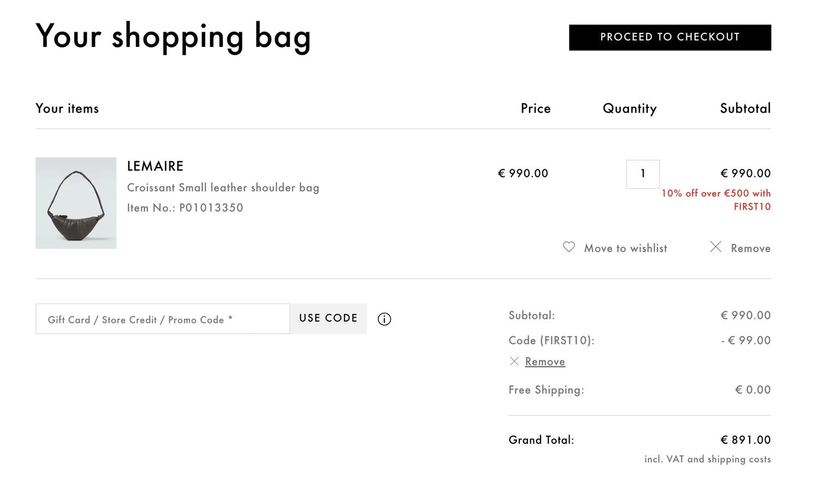Remove the Lemaire item from bag
This screenshot has width=819, height=504.
click(751, 248)
